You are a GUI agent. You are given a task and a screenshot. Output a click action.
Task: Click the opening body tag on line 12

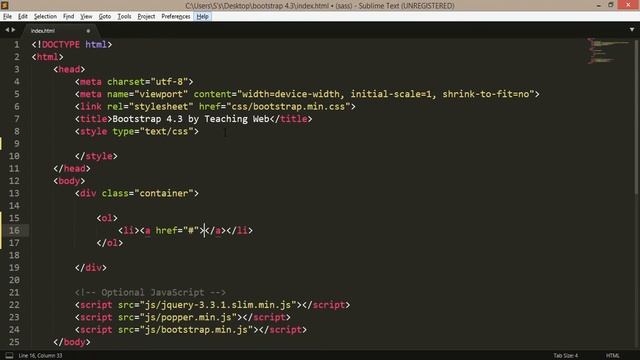click(x=69, y=181)
